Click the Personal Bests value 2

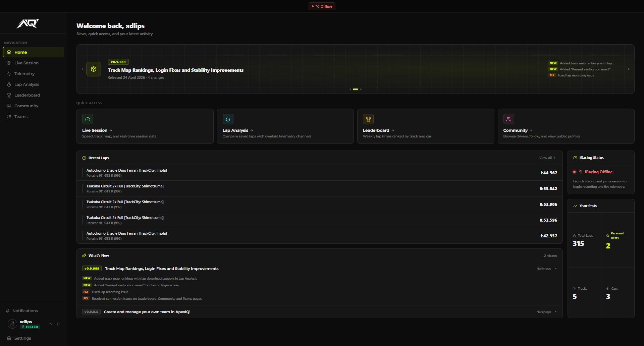[x=608, y=246]
